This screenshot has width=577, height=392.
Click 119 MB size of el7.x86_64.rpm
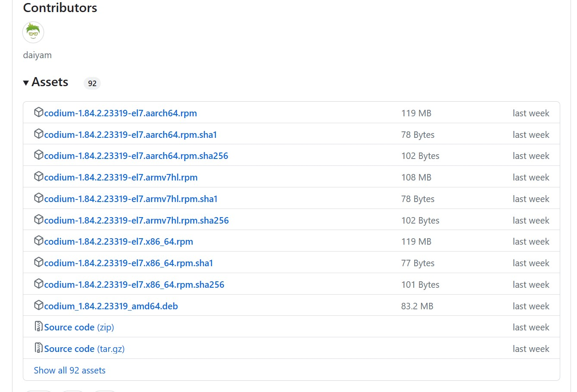(416, 242)
